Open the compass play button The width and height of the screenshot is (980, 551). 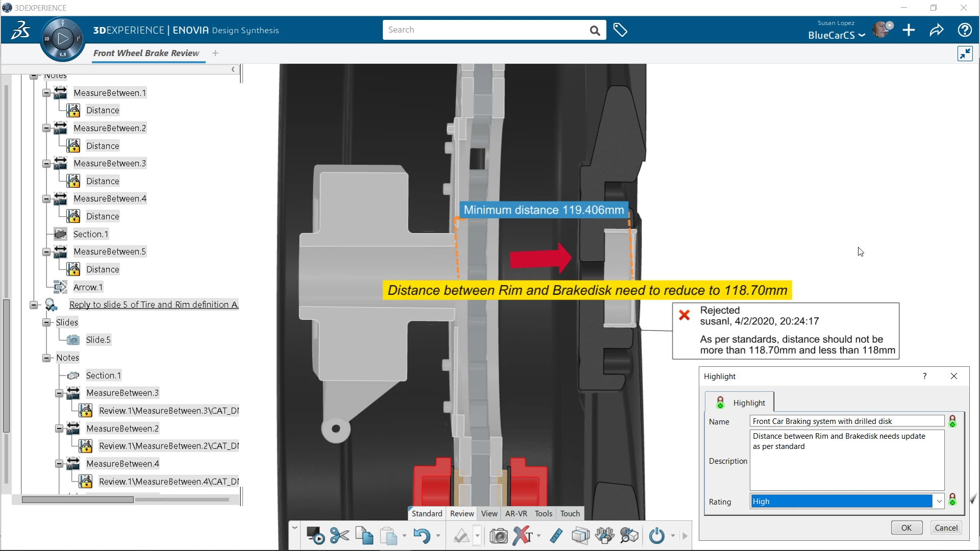(63, 39)
